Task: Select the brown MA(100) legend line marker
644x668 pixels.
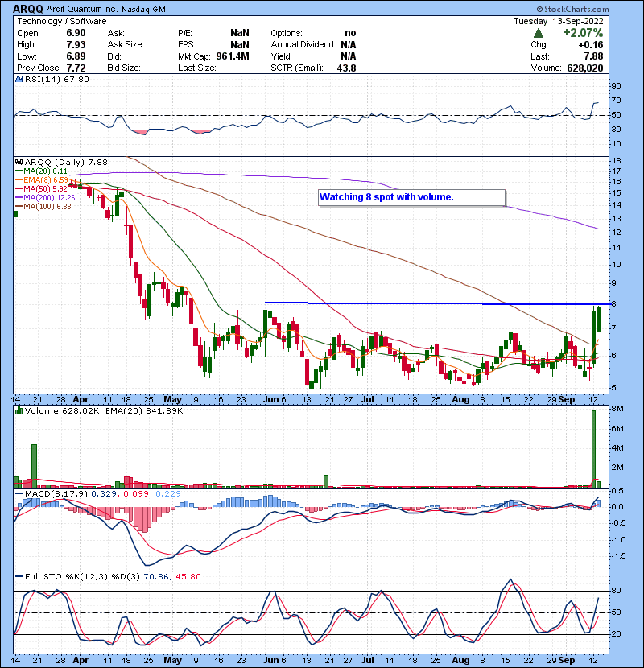Action: tap(19, 207)
